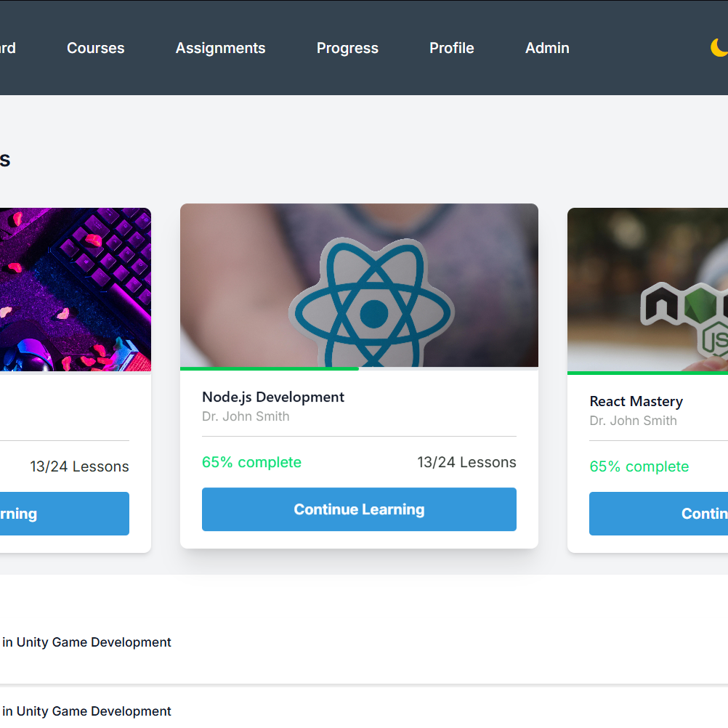728x728 pixels.
Task: Click 65% complete on React Mastery card
Action: [x=639, y=466]
